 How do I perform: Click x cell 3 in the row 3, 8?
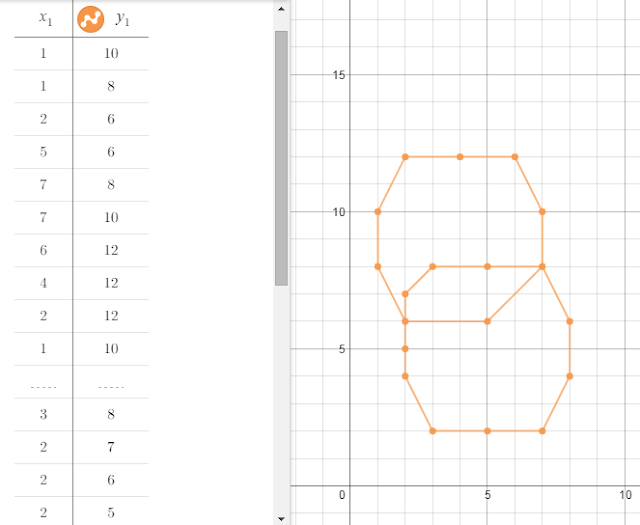(44, 414)
